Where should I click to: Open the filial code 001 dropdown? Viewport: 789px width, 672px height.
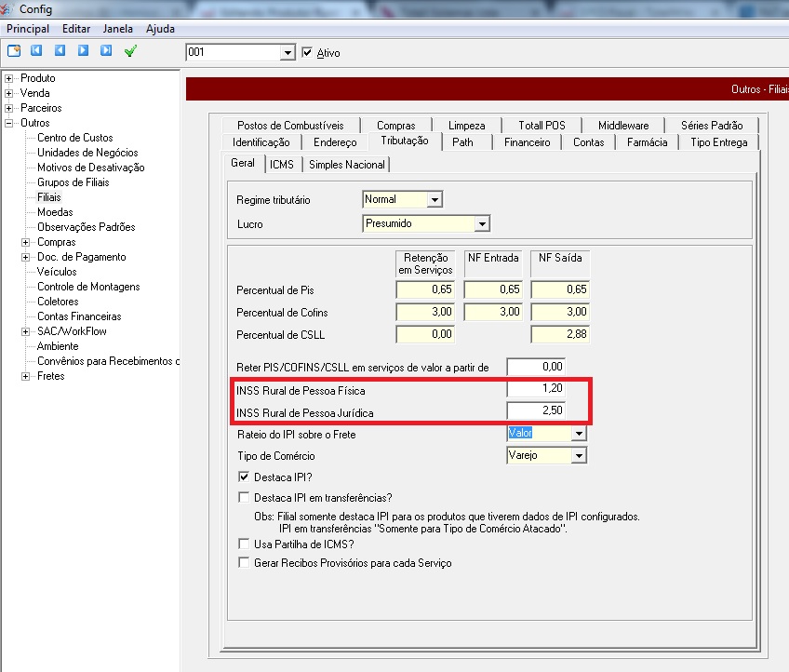coord(288,52)
